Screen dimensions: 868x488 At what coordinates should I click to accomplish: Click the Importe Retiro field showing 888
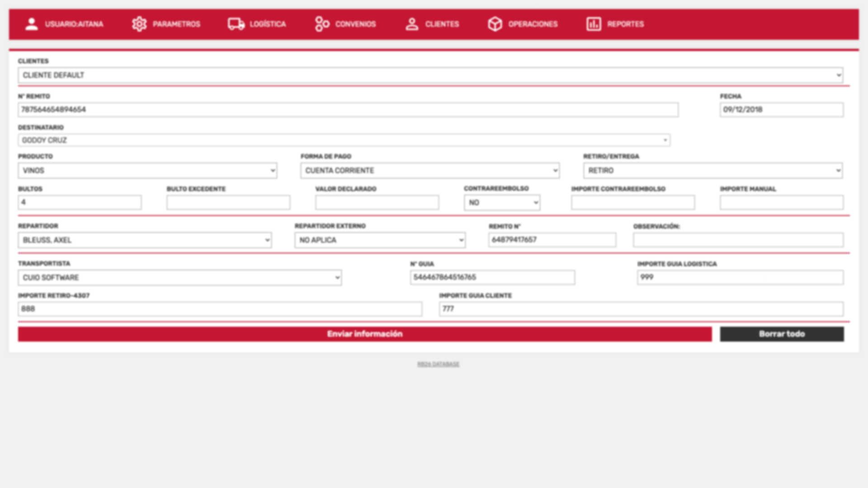220,309
